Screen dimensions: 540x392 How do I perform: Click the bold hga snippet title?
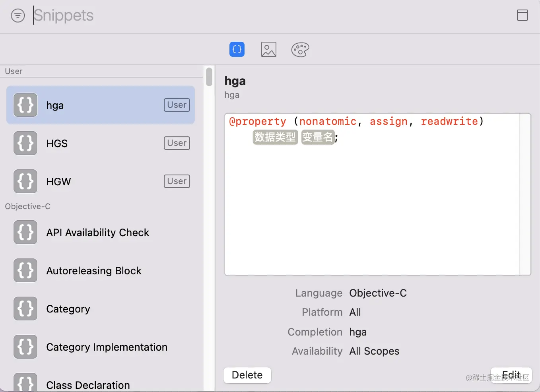click(x=235, y=81)
